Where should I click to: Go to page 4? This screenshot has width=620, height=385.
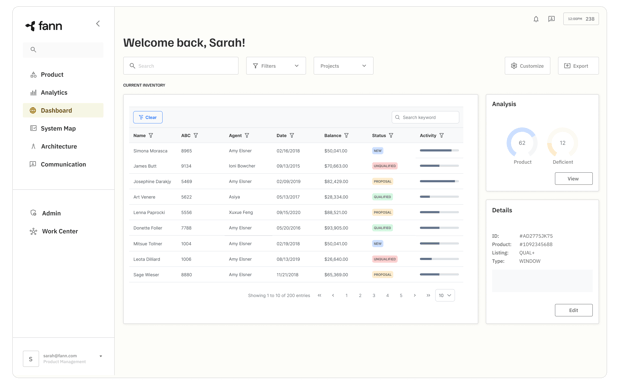click(388, 296)
